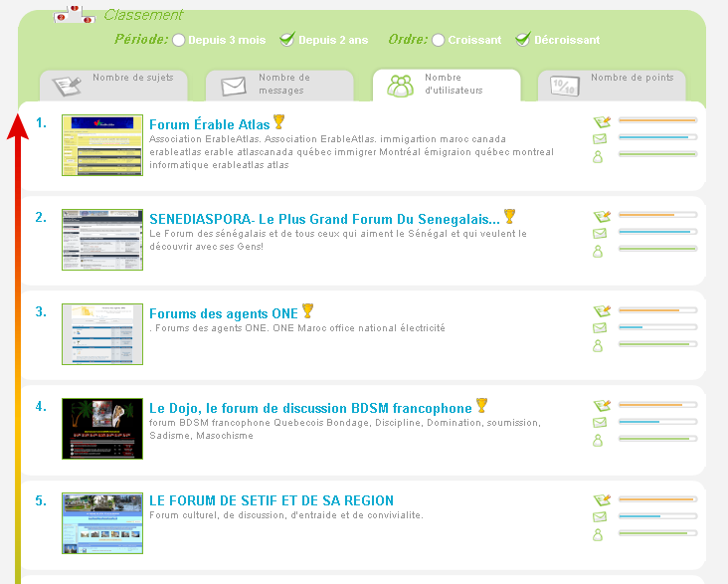The image size is (728, 584).
Task: Click the envelope icon on the messages tab
Action: [234, 87]
